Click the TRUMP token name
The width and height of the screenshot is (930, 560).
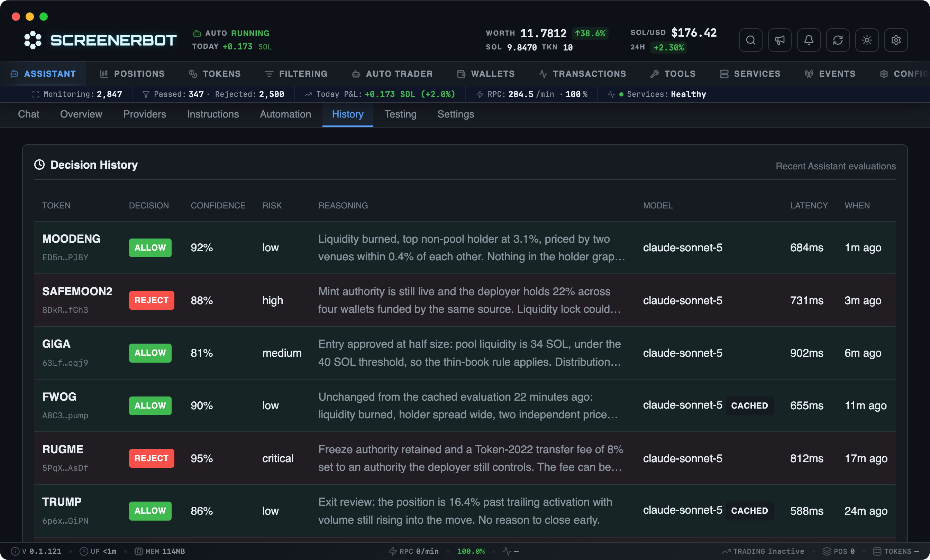coord(62,502)
